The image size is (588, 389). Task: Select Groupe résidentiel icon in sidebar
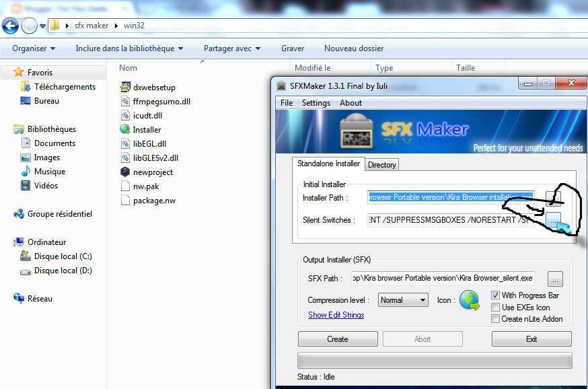pyautogui.click(x=18, y=214)
